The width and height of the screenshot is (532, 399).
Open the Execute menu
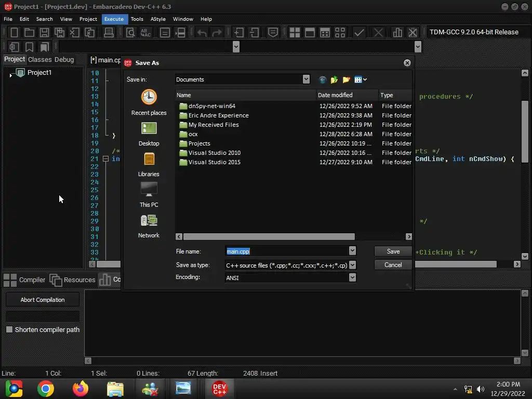(114, 19)
